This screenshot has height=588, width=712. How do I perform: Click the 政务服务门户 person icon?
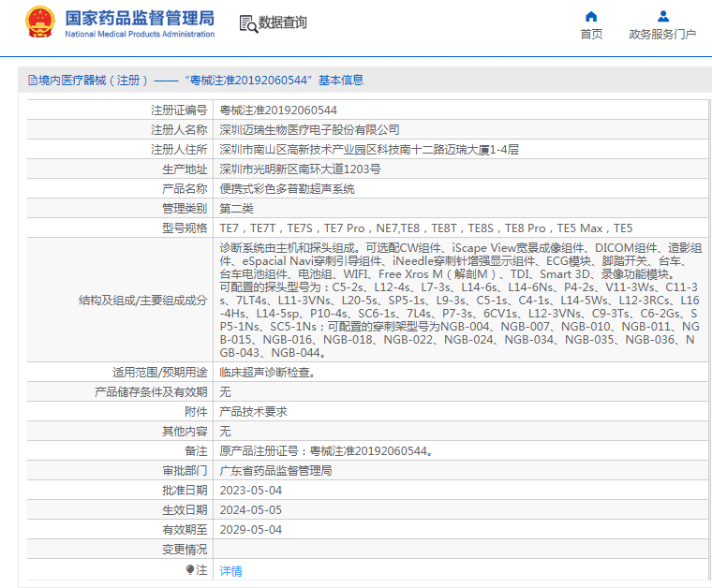(x=662, y=16)
